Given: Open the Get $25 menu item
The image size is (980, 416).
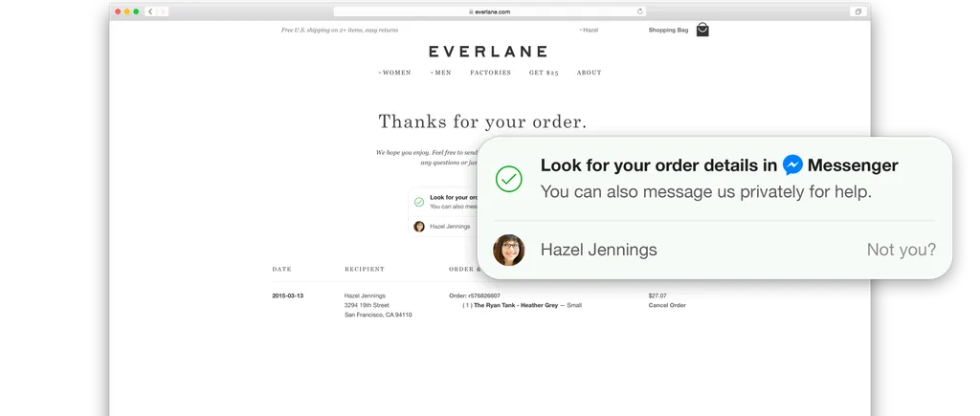Looking at the screenshot, I should pyautogui.click(x=544, y=73).
